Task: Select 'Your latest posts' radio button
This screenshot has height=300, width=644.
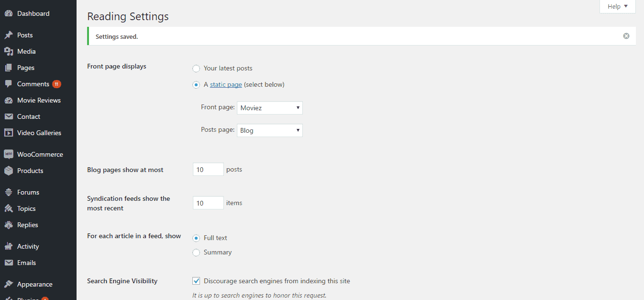Action: pyautogui.click(x=196, y=69)
